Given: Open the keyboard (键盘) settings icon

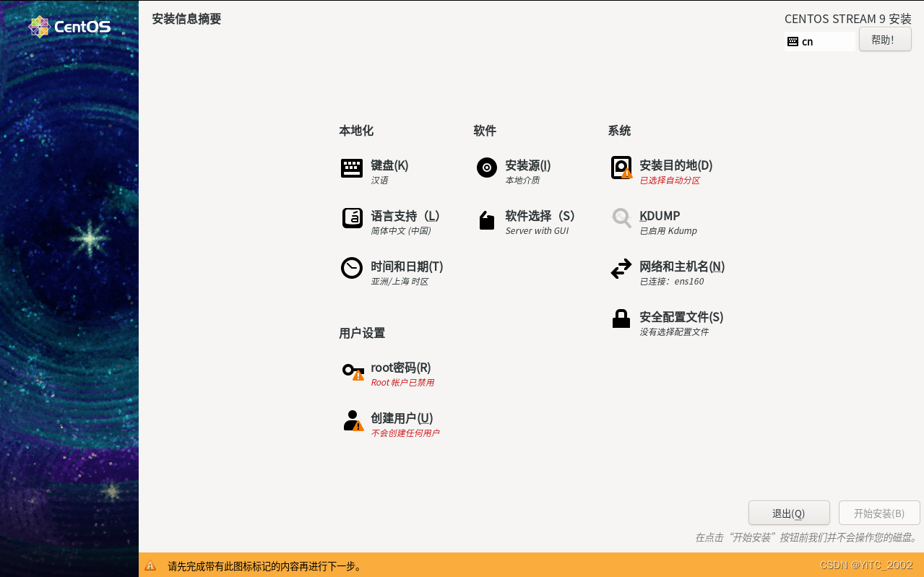Looking at the screenshot, I should 352,168.
